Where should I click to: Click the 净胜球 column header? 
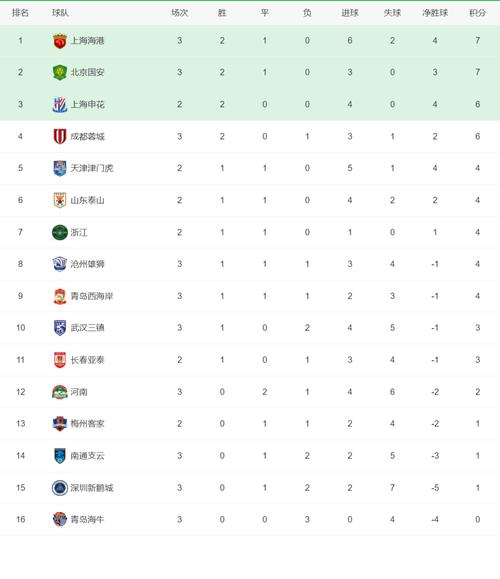point(435,13)
